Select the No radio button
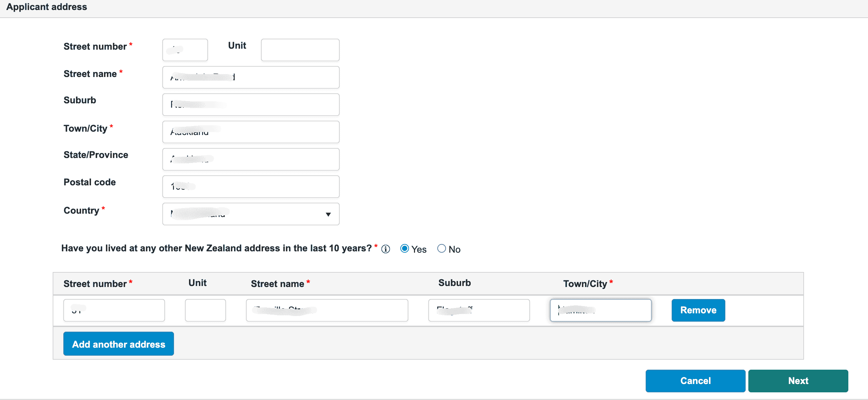Image resolution: width=868 pixels, height=400 pixels. (441, 248)
